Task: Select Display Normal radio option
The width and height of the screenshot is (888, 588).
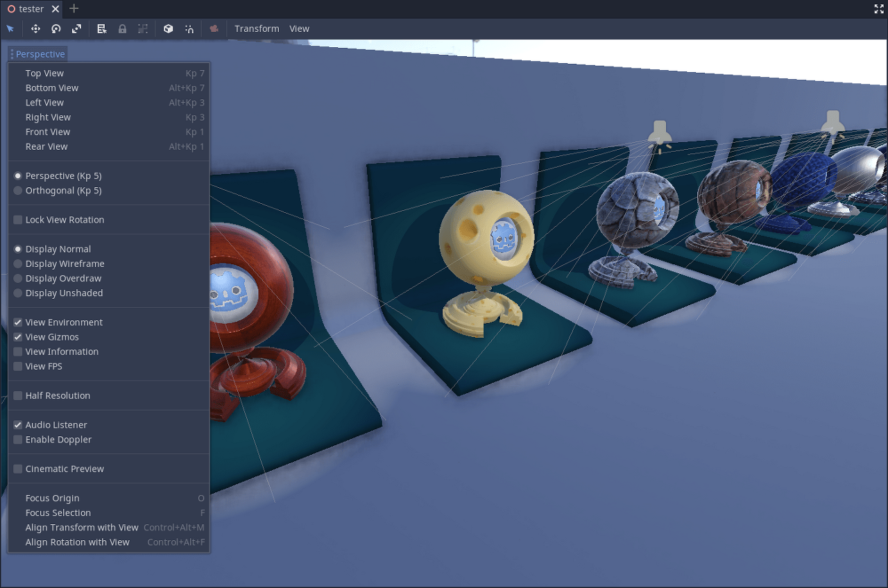Action: click(109, 249)
